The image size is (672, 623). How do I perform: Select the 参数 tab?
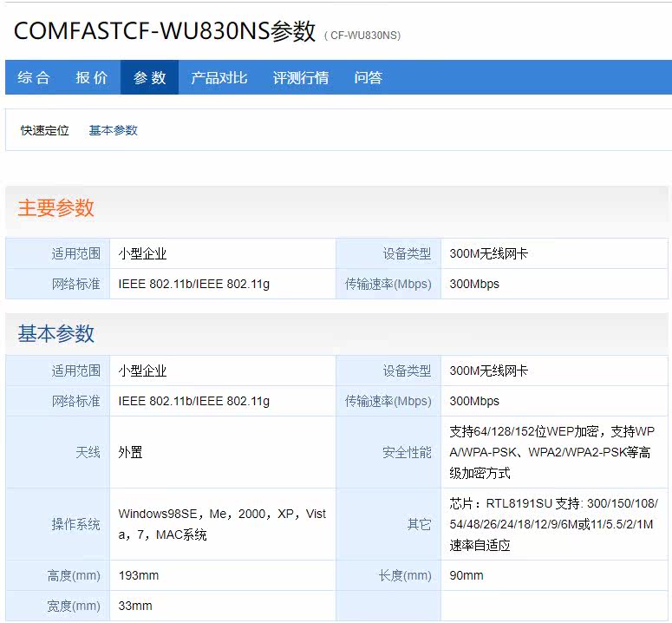click(x=149, y=77)
